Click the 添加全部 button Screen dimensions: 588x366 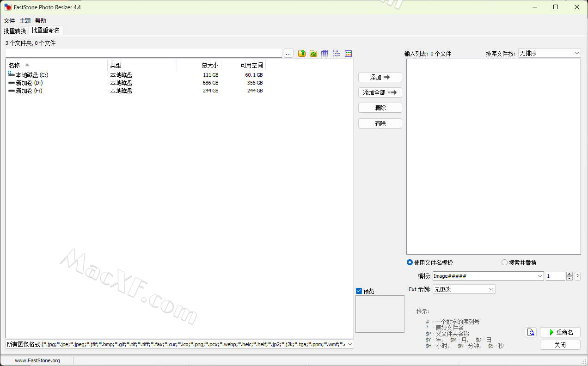pos(380,92)
